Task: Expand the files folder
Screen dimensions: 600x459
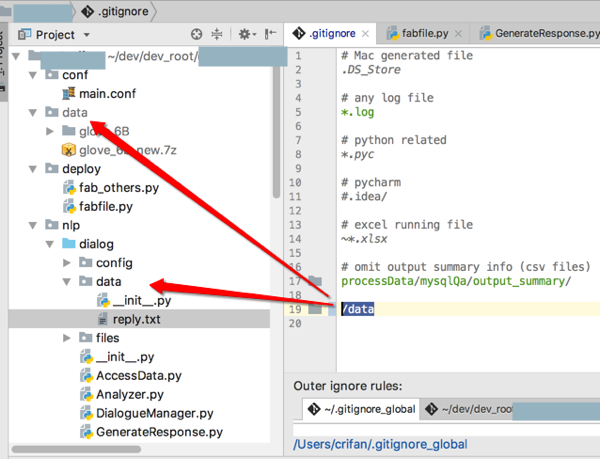Action: [x=67, y=338]
